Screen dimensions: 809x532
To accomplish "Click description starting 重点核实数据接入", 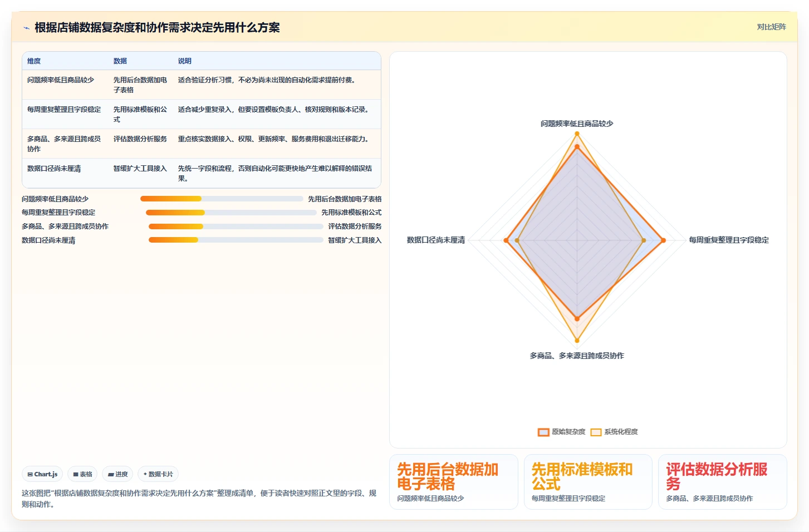I will 273,139.
